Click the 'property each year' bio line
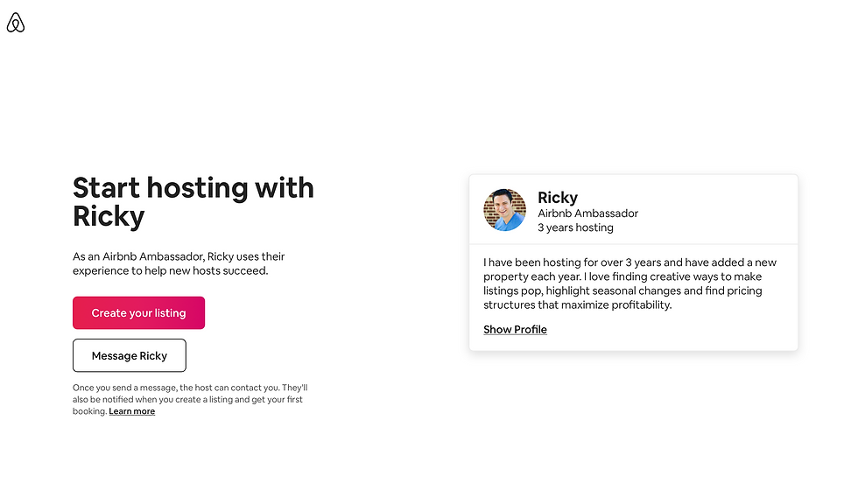This screenshot has width=858, height=504. [622, 276]
